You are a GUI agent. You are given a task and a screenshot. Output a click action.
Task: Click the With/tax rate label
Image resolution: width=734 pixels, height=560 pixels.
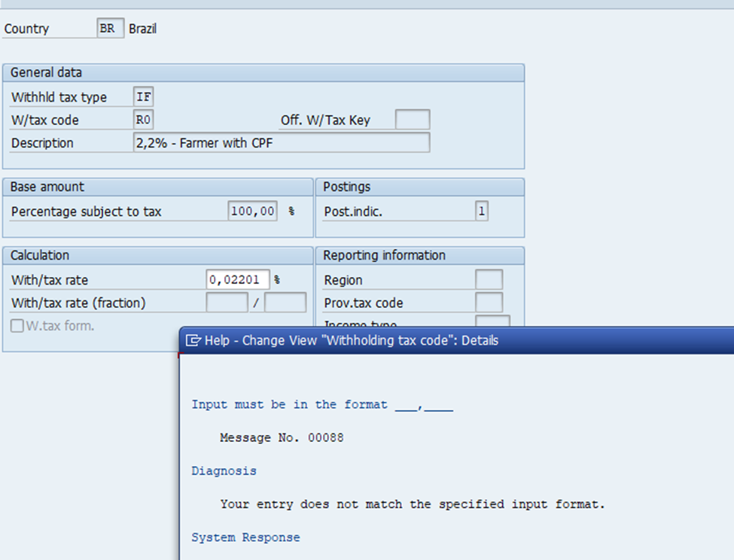[x=50, y=280]
